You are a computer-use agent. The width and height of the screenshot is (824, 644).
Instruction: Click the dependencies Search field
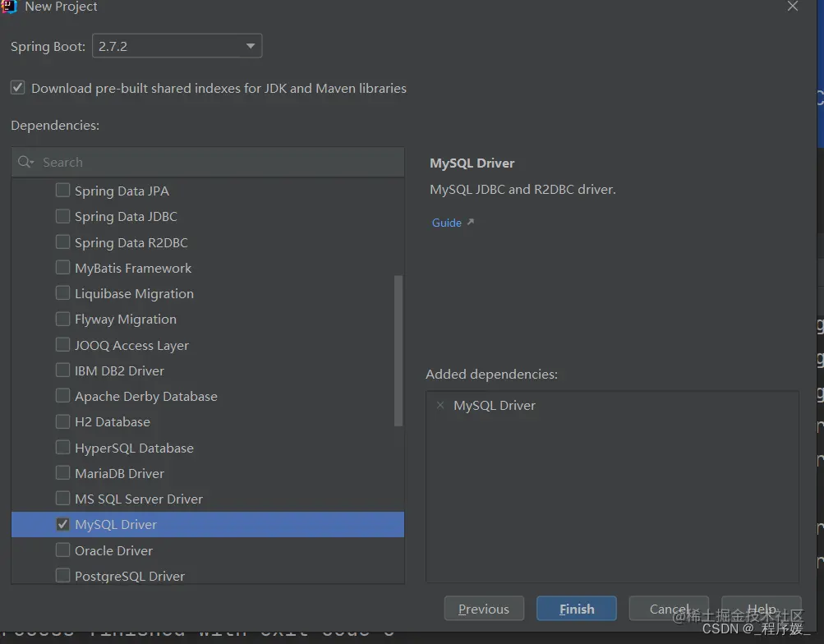coord(208,163)
